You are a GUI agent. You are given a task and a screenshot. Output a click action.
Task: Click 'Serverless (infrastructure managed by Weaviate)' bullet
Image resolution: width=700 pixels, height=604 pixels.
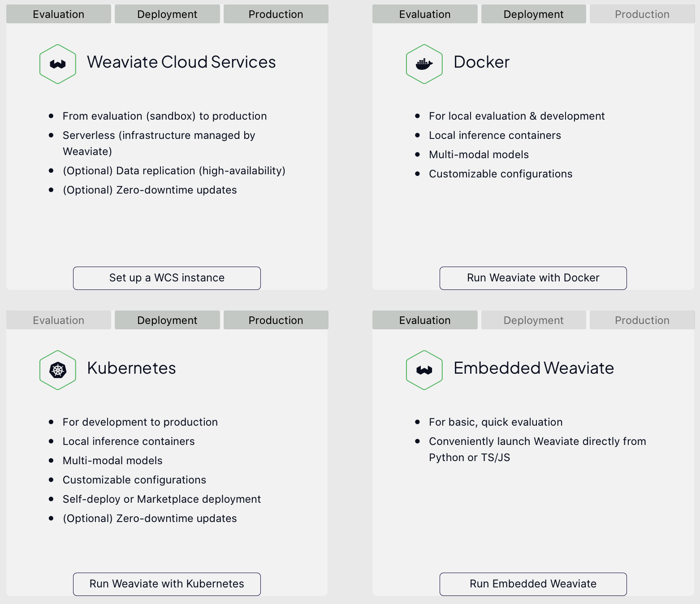point(159,143)
